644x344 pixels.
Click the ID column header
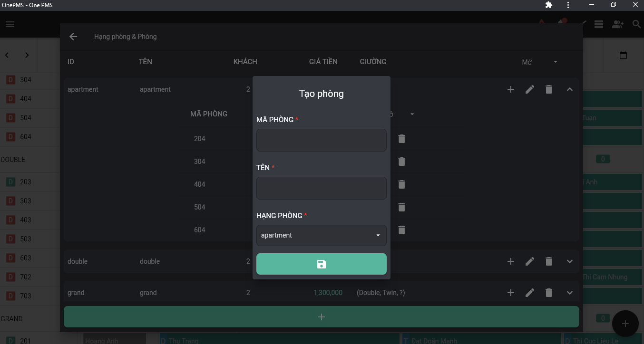click(x=71, y=62)
